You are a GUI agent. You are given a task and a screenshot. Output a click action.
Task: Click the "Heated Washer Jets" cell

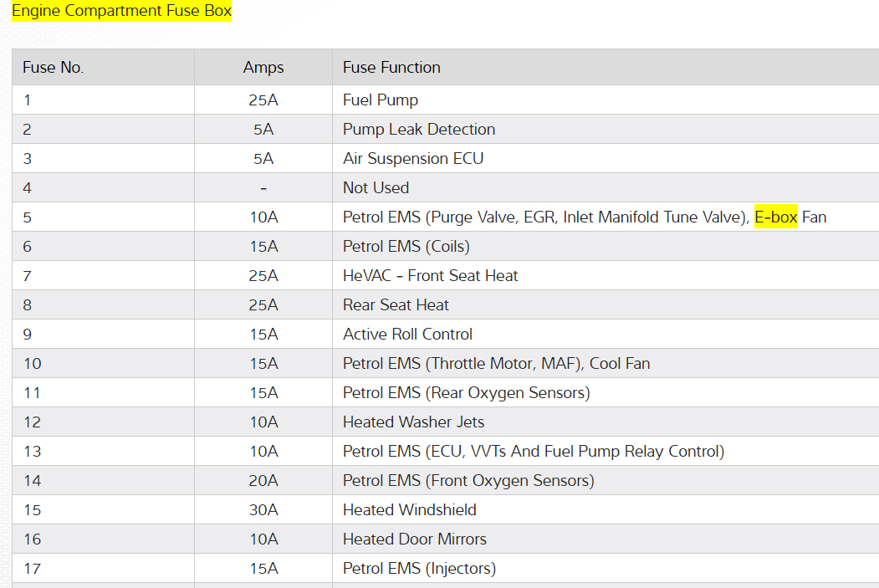pos(413,422)
